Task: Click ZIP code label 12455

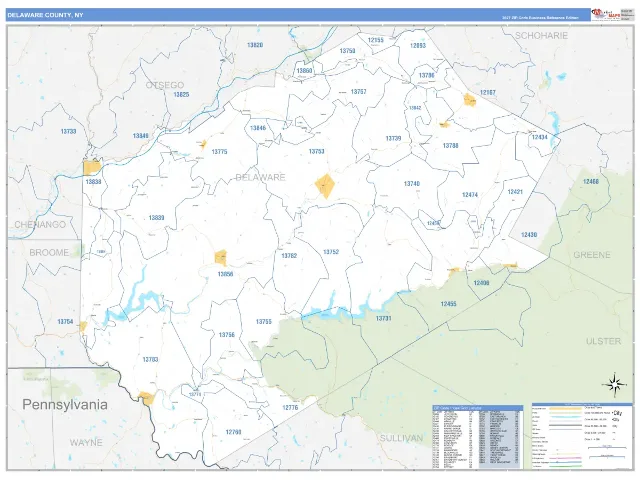Action: coord(448,304)
